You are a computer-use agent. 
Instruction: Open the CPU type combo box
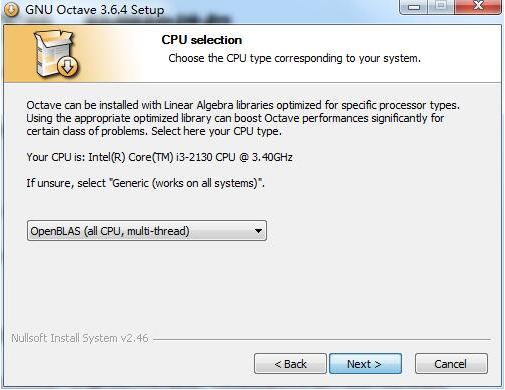[x=147, y=231]
